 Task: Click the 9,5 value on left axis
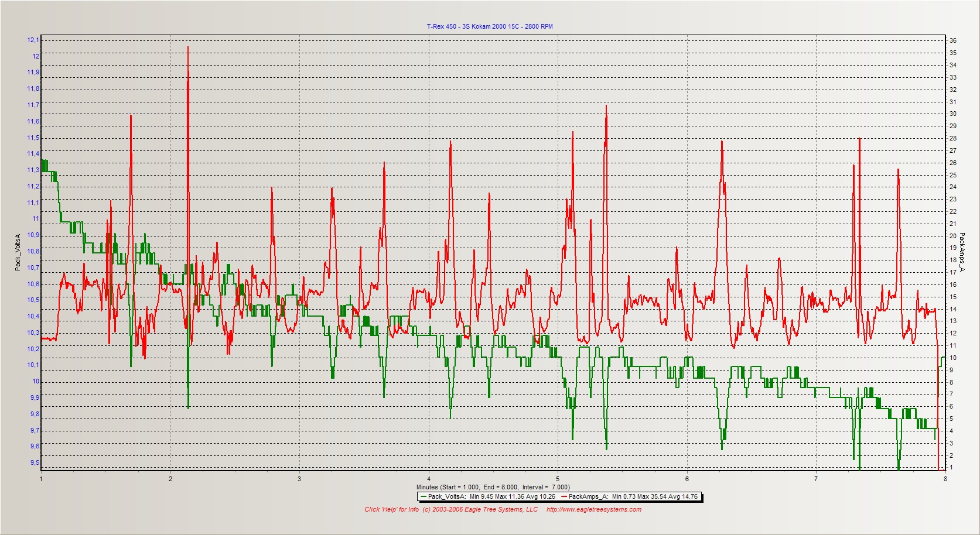tap(33, 463)
